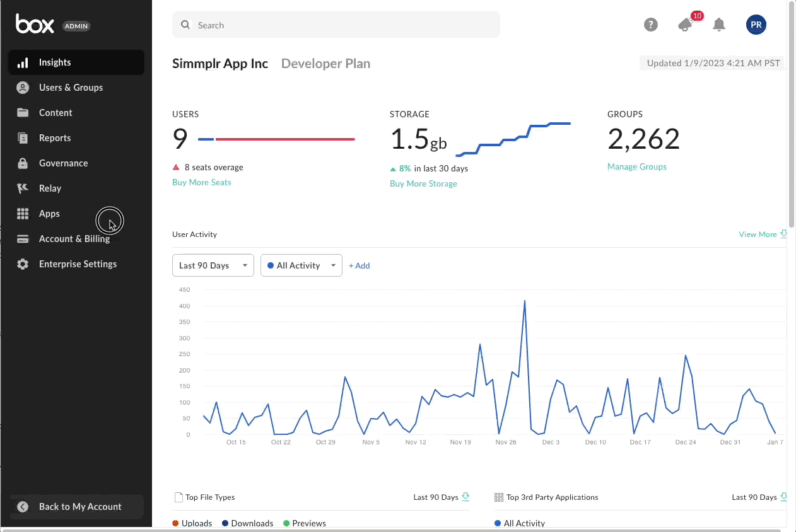Go to Users & Groups section

pos(71,88)
